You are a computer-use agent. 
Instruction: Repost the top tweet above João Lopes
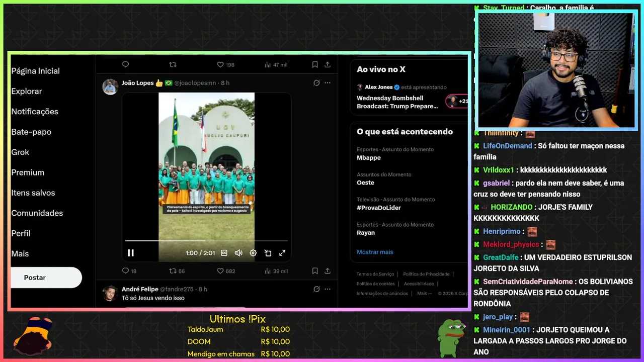pos(173,64)
